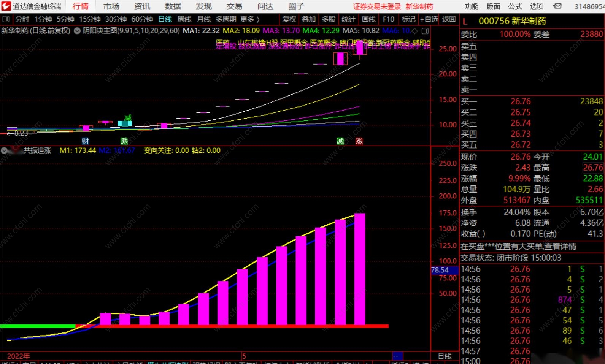This screenshot has width=605, height=364.
Task: Open the 交易 menu
Action: [234, 6]
